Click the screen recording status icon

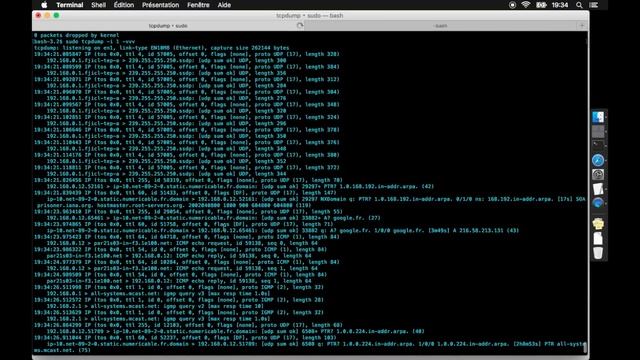click(x=512, y=5)
